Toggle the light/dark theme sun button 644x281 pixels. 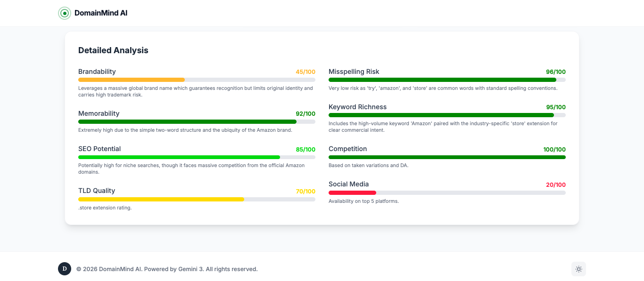click(x=578, y=269)
